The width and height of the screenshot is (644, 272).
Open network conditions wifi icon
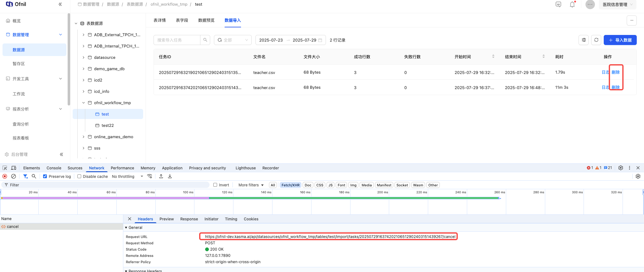pyautogui.click(x=150, y=176)
